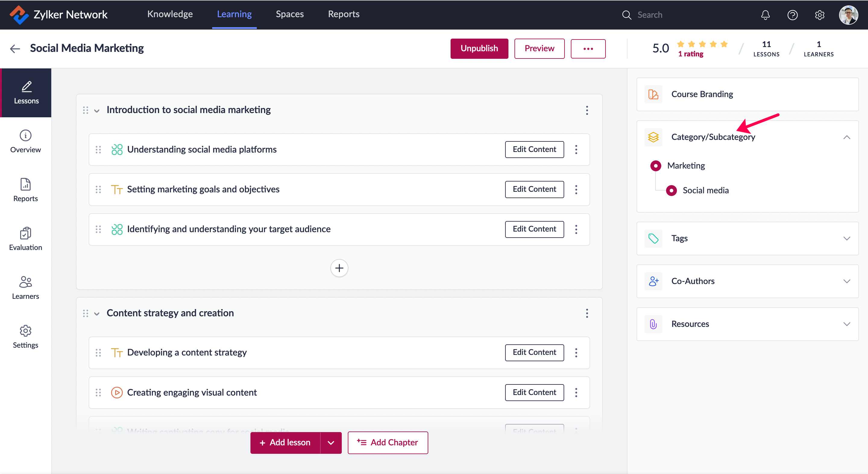Switch to the Spaces tab
The image size is (868, 474).
pos(289,14)
